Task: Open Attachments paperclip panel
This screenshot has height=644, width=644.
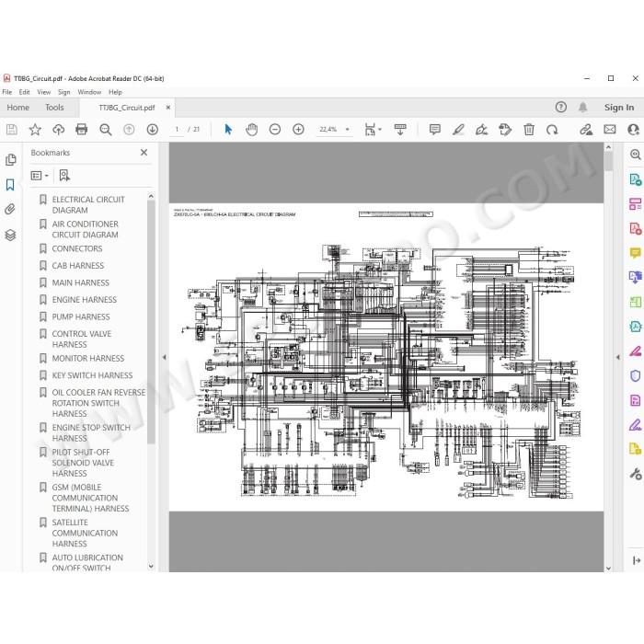Action: pos(10,210)
